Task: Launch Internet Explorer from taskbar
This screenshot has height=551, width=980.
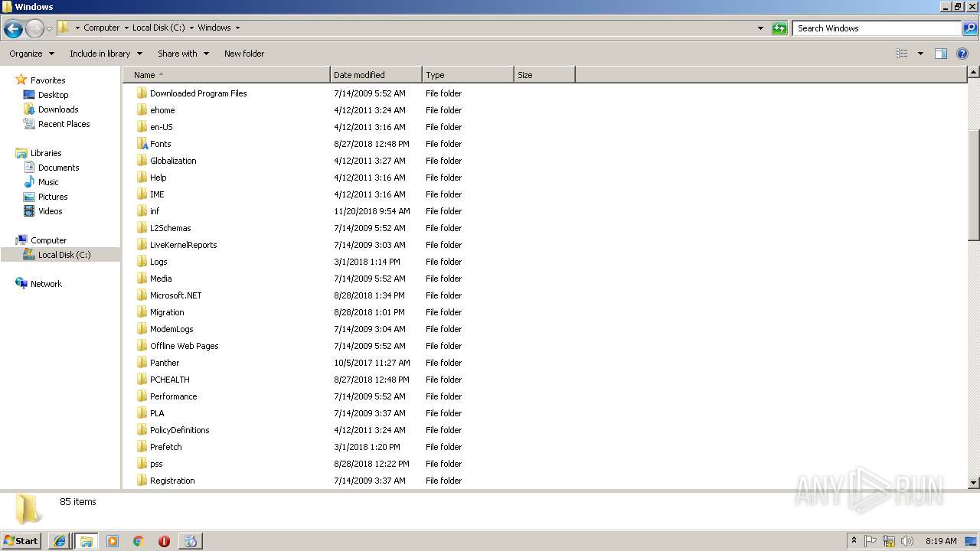Action: 60,541
